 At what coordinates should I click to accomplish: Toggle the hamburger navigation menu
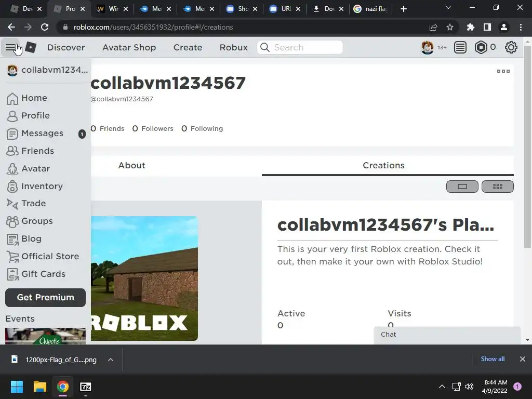(10, 47)
